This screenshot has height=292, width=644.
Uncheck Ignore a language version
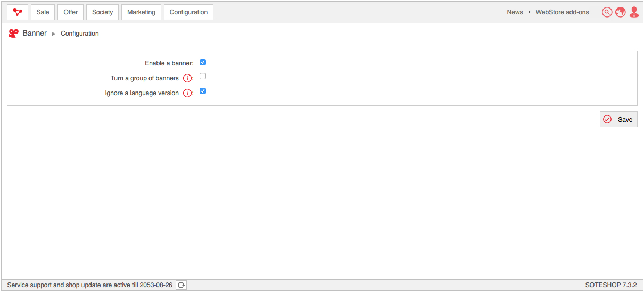[203, 91]
